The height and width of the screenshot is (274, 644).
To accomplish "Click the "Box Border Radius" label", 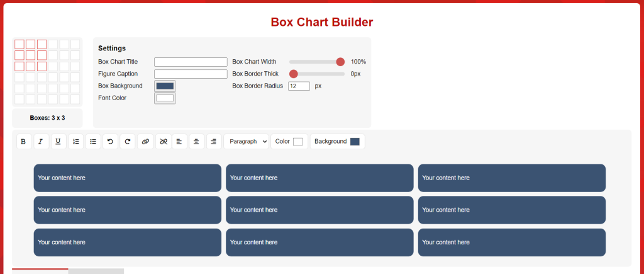I will click(x=257, y=86).
